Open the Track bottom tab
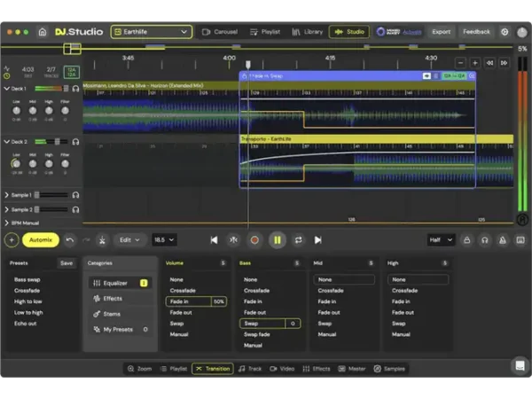532x399 pixels. click(250, 369)
